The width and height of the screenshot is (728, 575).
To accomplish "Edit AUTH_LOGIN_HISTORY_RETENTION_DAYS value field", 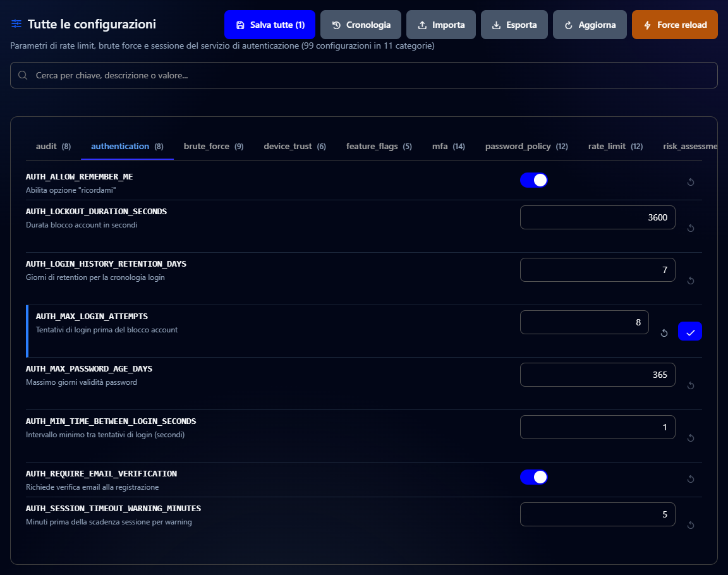I will click(598, 270).
